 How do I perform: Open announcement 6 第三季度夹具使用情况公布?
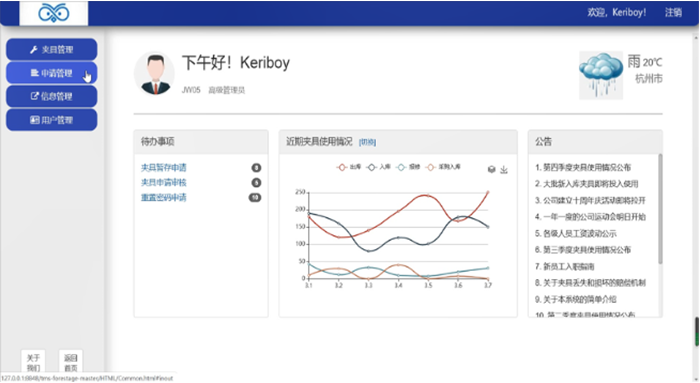pos(583,250)
